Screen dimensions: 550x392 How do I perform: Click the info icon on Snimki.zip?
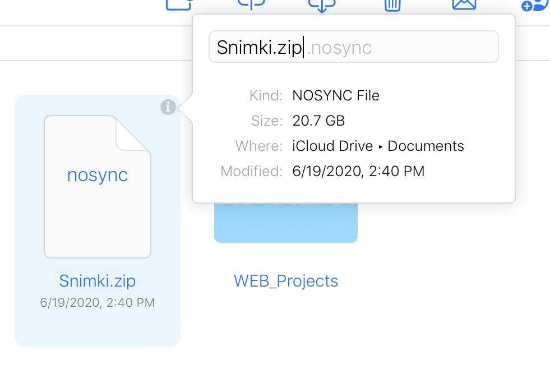[168, 107]
